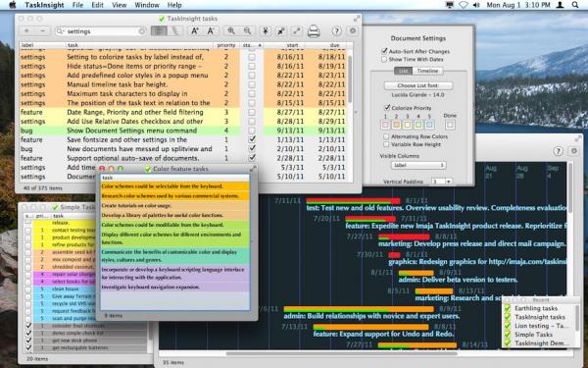Click the printer icon
The width and height of the screenshot is (588, 368).
314,31
